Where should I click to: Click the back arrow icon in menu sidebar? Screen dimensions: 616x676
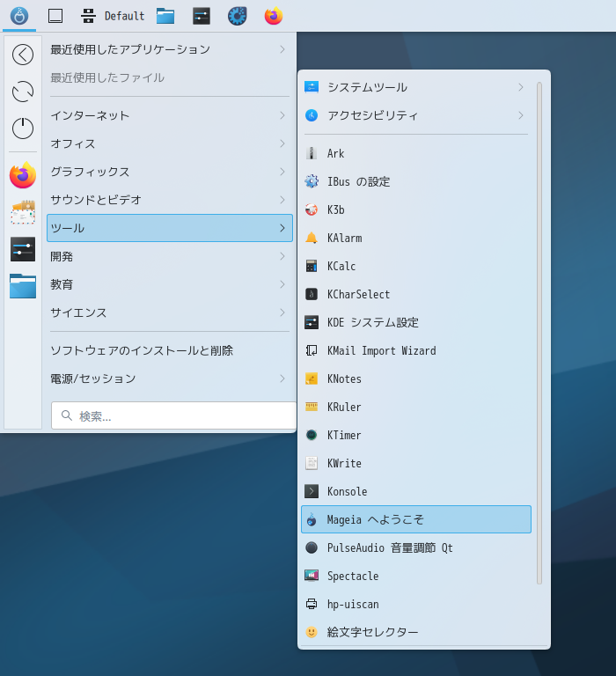tap(23, 55)
